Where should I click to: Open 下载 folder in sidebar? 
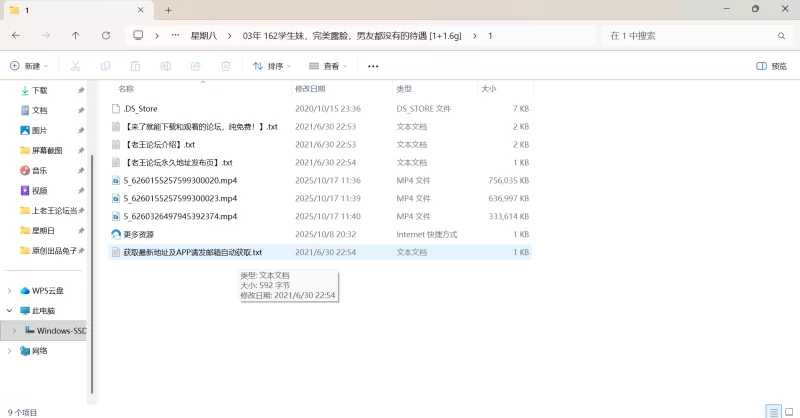pos(40,90)
